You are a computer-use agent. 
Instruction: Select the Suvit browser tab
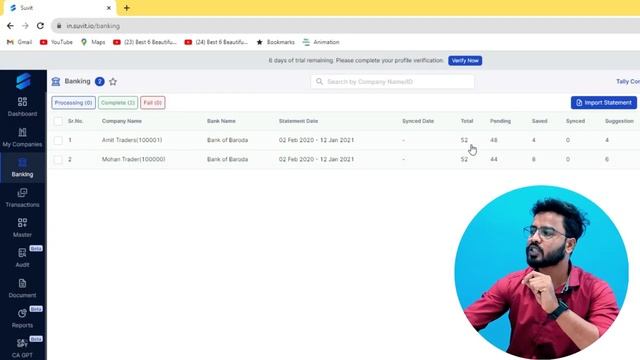pyautogui.click(x=60, y=8)
